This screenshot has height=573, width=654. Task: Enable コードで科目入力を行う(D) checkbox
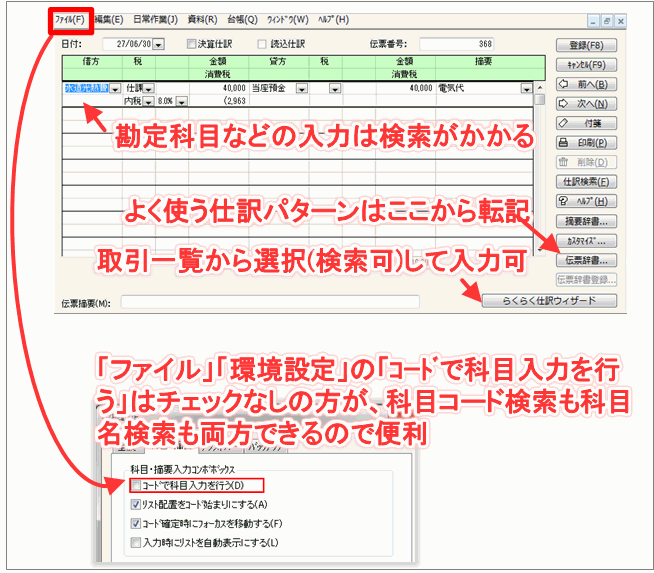[x=136, y=485]
